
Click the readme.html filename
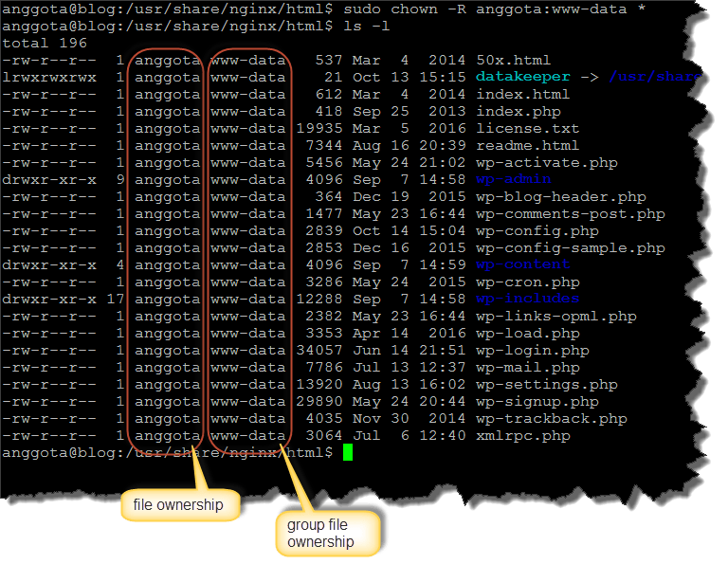(x=527, y=145)
